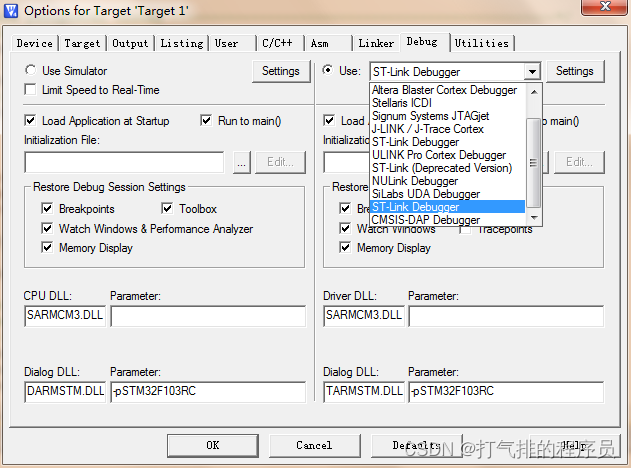Browse for simulator initialization file

241,163
